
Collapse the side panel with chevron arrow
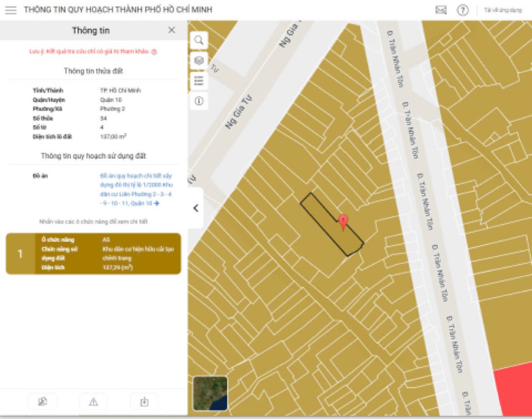pyautogui.click(x=196, y=208)
